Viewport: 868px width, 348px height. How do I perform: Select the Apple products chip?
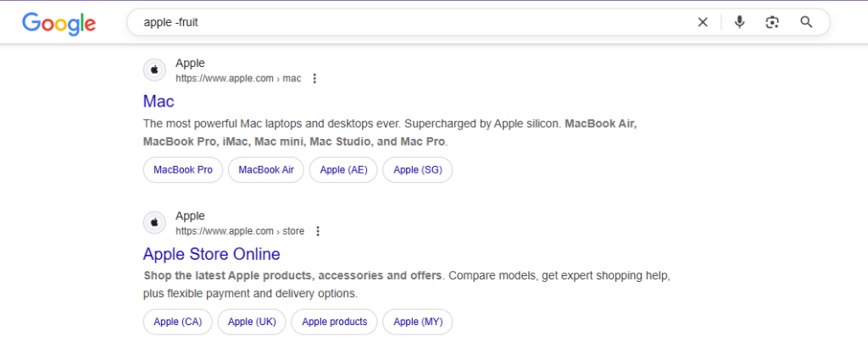click(x=334, y=322)
